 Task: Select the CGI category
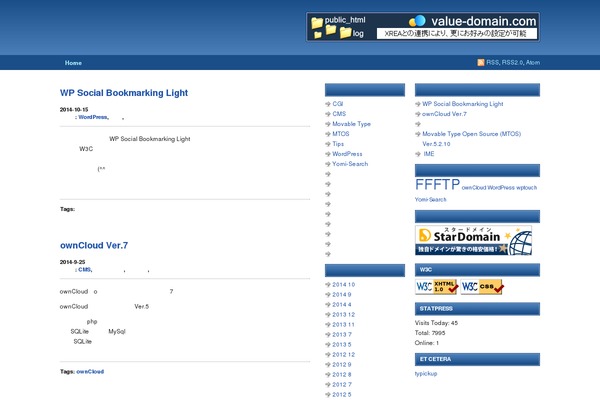[338, 104]
